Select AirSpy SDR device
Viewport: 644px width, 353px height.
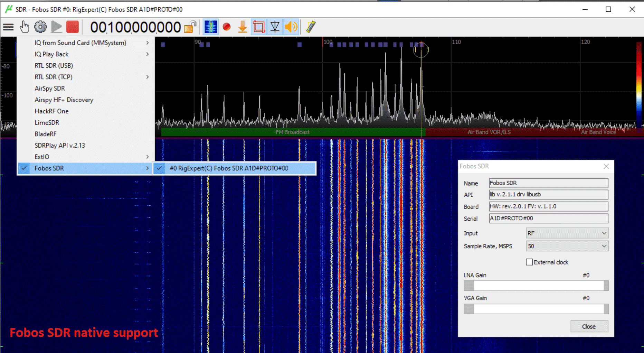click(x=86, y=89)
